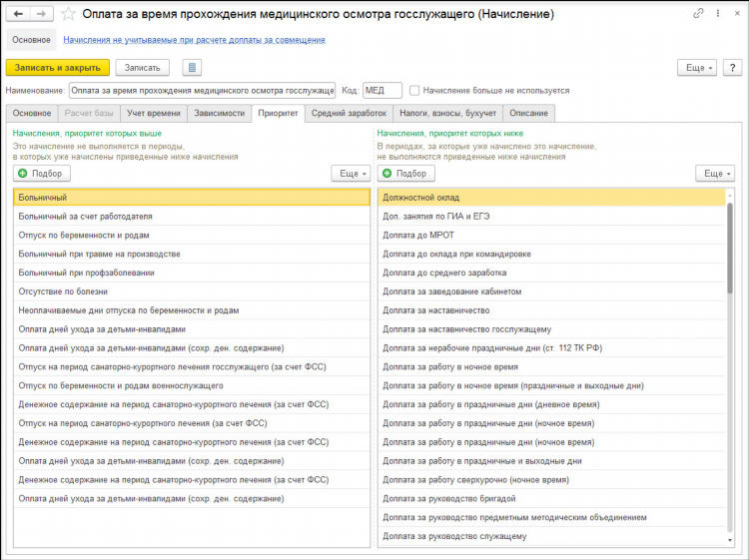Open the Налоги, взносы, бухучет tab
Image resolution: width=749 pixels, height=560 pixels.
(447, 113)
